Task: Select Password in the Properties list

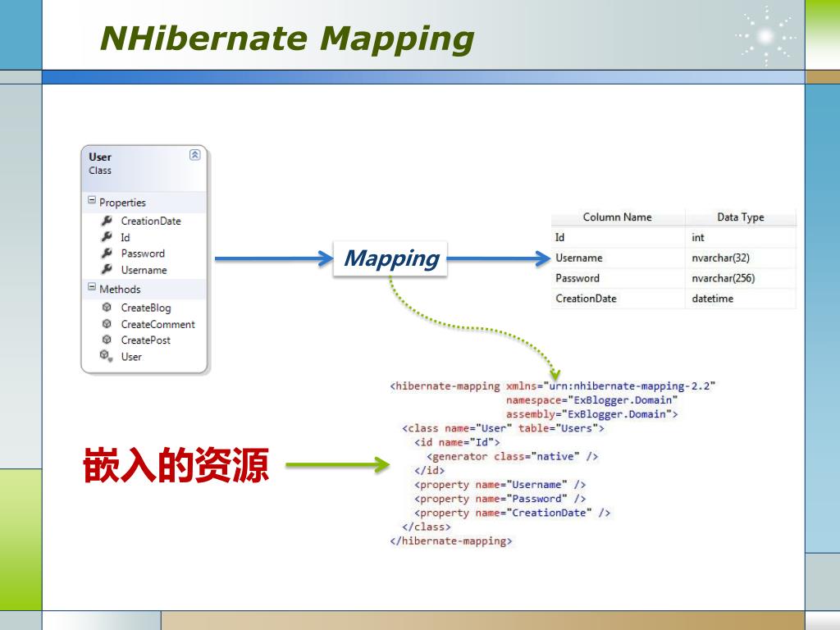Action: click(x=143, y=253)
